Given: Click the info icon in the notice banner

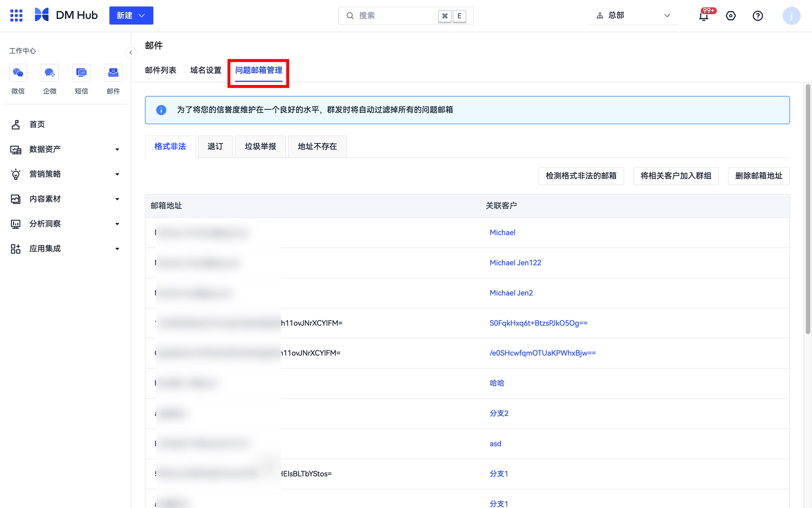Looking at the screenshot, I should point(161,110).
